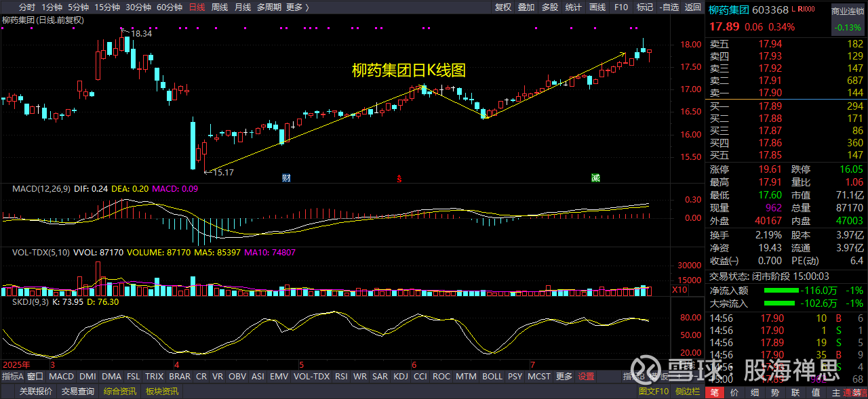Switch to the 1分钟 period
Image resolution: width=868 pixels, height=399 pixels.
[52, 7]
